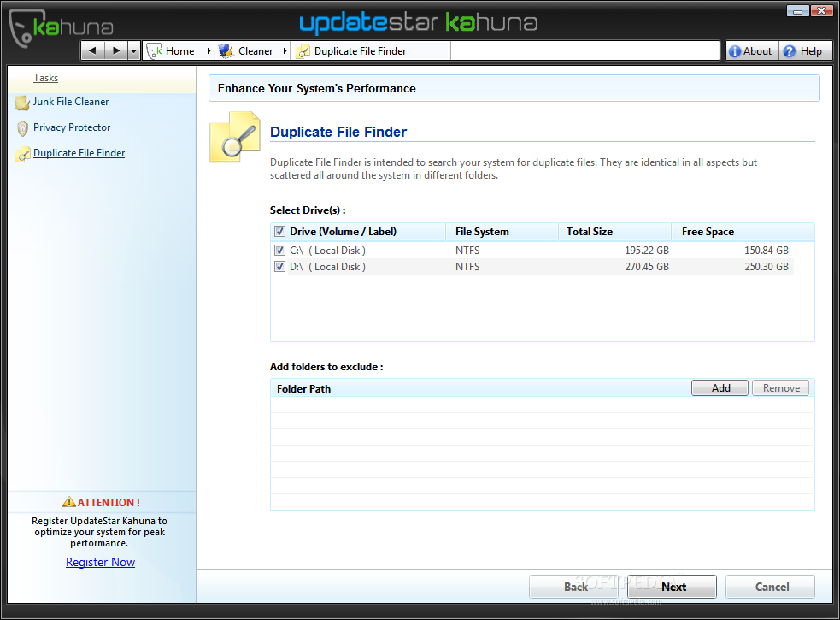This screenshot has height=620, width=840.
Task: Toggle the select-all drives header checkbox
Action: [279, 231]
